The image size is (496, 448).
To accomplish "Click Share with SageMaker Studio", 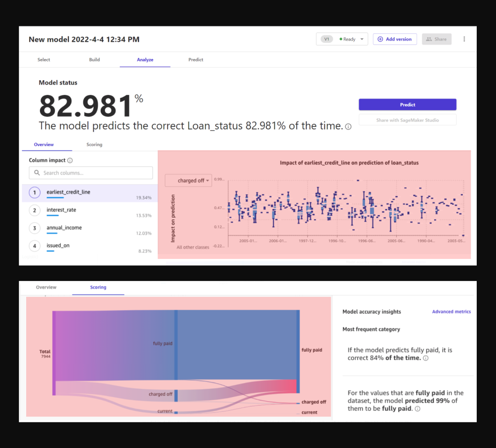I will point(407,120).
